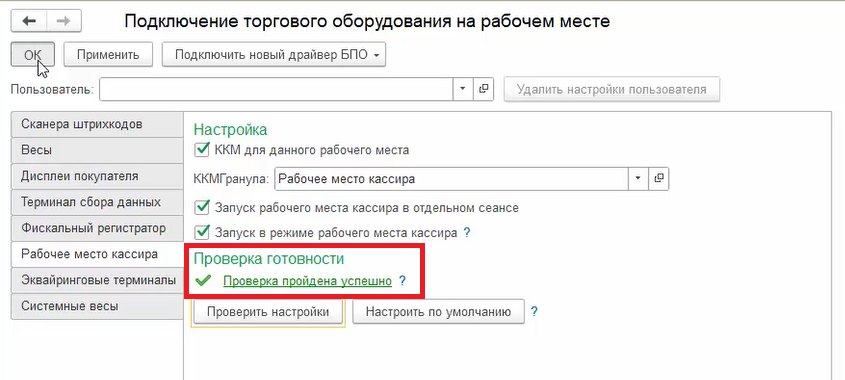Run Проверить настройки
Image resolution: width=845 pixels, height=380 pixels.
268,312
